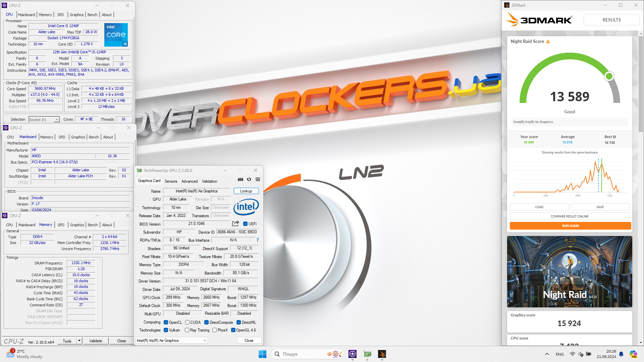Viewport: 644px width, 362px height.
Task: Share the BIOS version via export icon
Action: click(x=235, y=224)
